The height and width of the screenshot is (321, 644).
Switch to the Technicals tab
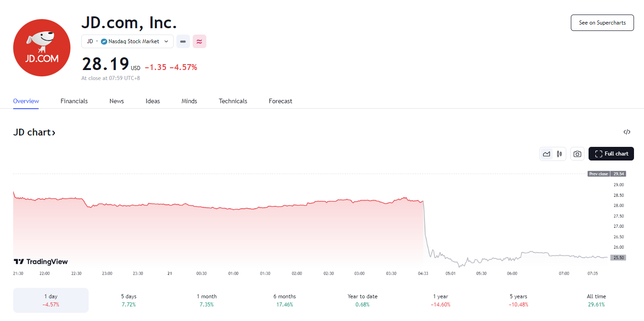pyautogui.click(x=233, y=101)
